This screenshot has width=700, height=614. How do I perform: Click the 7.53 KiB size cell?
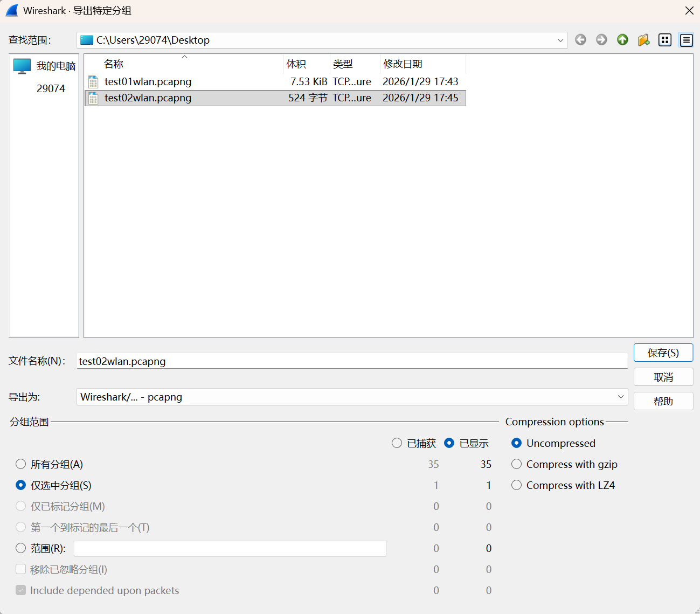point(309,82)
